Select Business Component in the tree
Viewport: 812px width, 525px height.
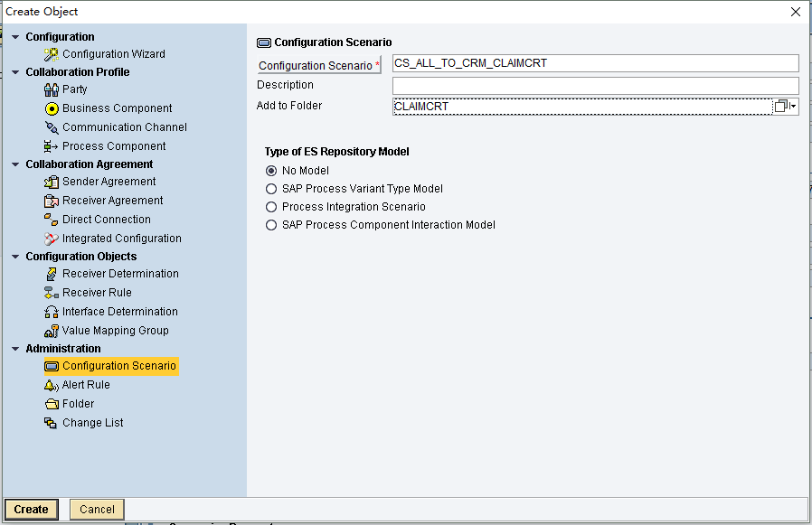117,108
